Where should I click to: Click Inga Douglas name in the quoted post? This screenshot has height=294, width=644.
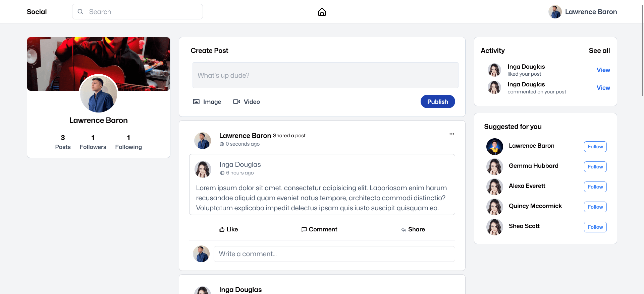pos(240,164)
